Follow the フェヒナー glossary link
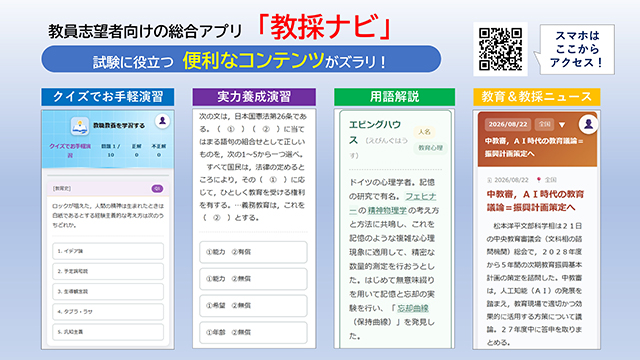Screen dimensions: 640x360 pyautogui.click(x=420, y=196)
